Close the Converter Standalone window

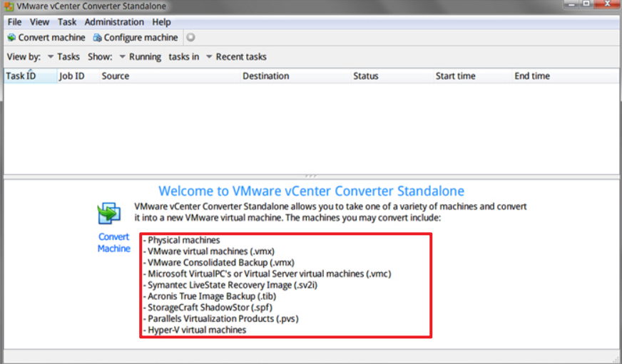coord(607,4)
